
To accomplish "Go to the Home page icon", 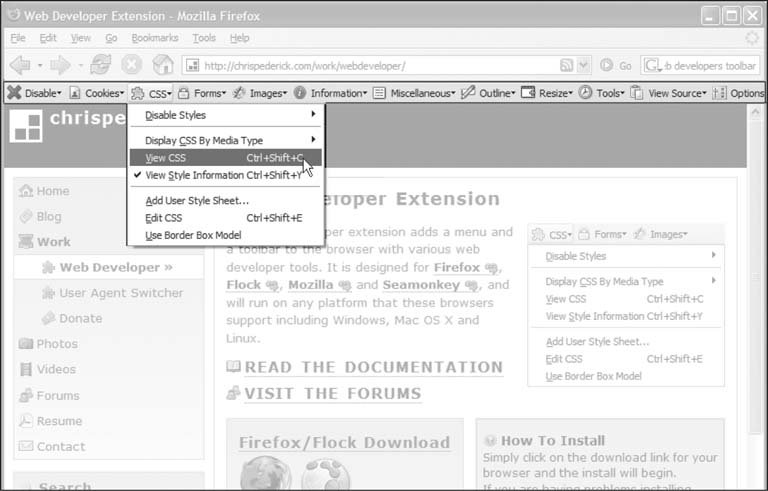I will click(x=163, y=65).
